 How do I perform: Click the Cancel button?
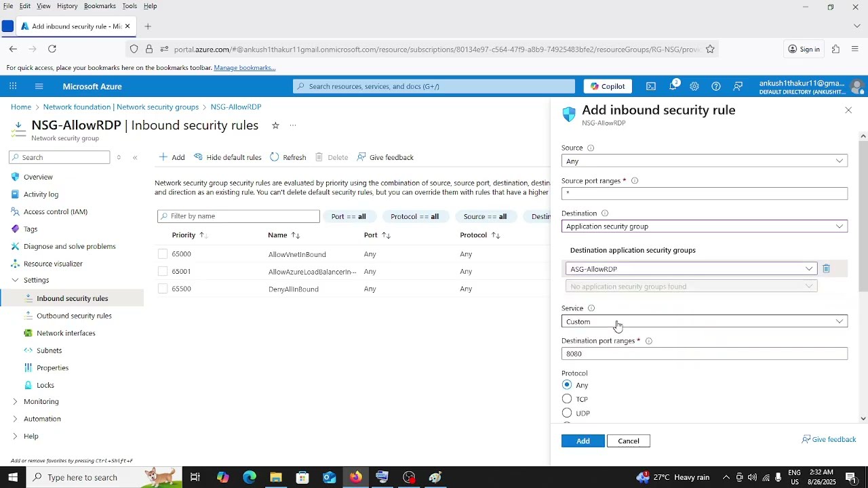click(x=629, y=441)
